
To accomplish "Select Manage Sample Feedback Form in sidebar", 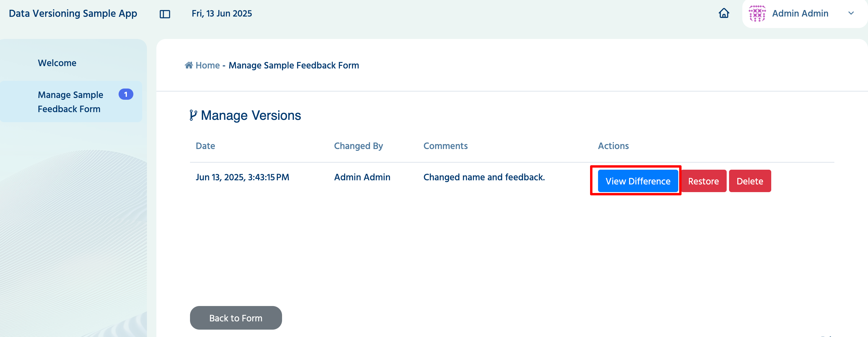I will coord(71,102).
